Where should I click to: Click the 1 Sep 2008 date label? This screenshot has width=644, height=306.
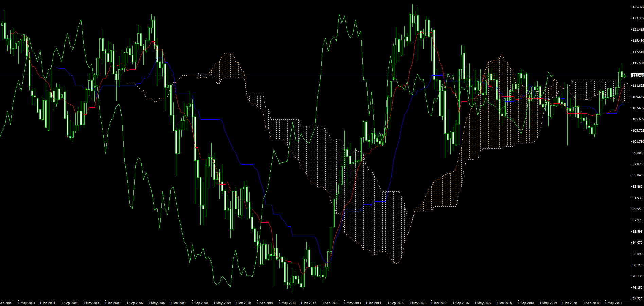(200, 303)
